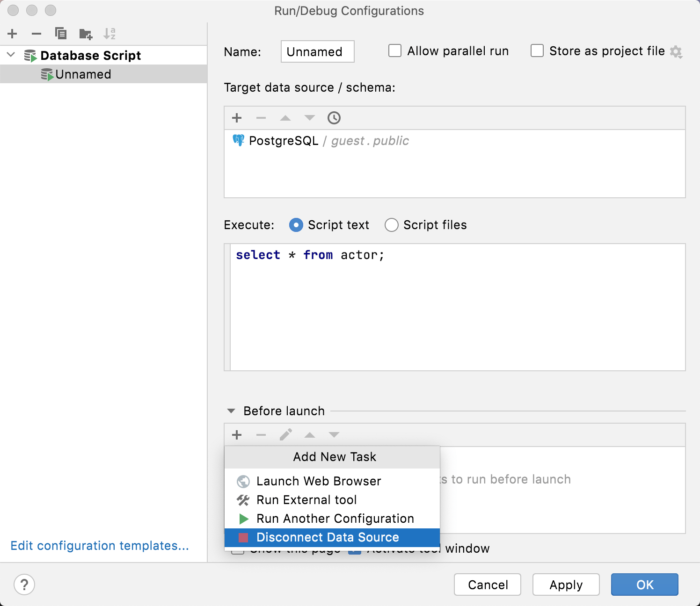Click the Name input field

318,51
